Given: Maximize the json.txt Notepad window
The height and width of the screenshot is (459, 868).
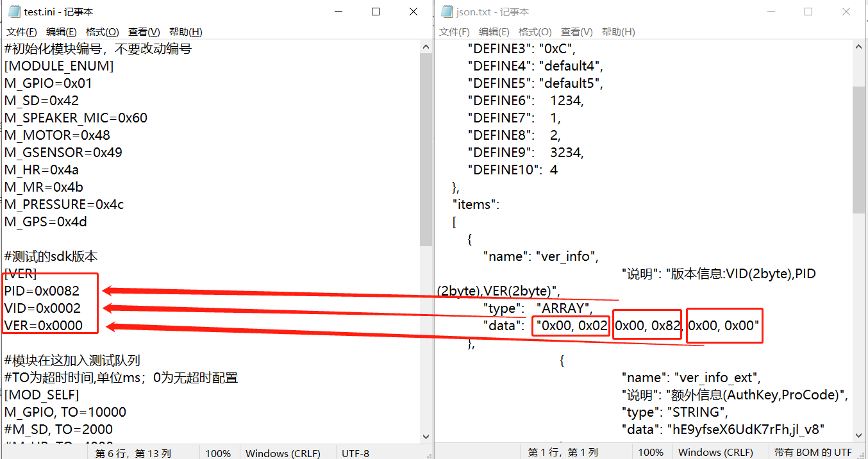Looking at the screenshot, I should [808, 12].
